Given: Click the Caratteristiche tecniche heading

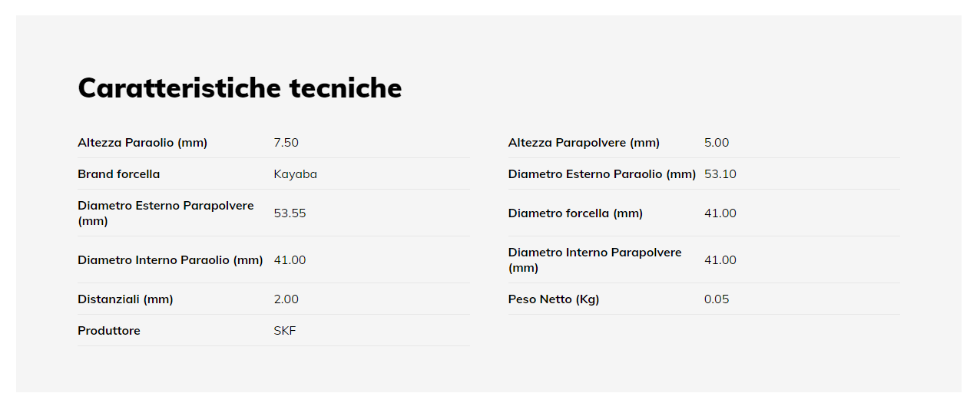Looking at the screenshot, I should [240, 88].
